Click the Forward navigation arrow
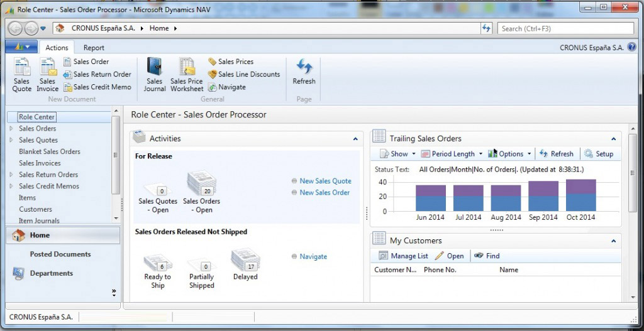This screenshot has height=331, width=644. pos(31,28)
